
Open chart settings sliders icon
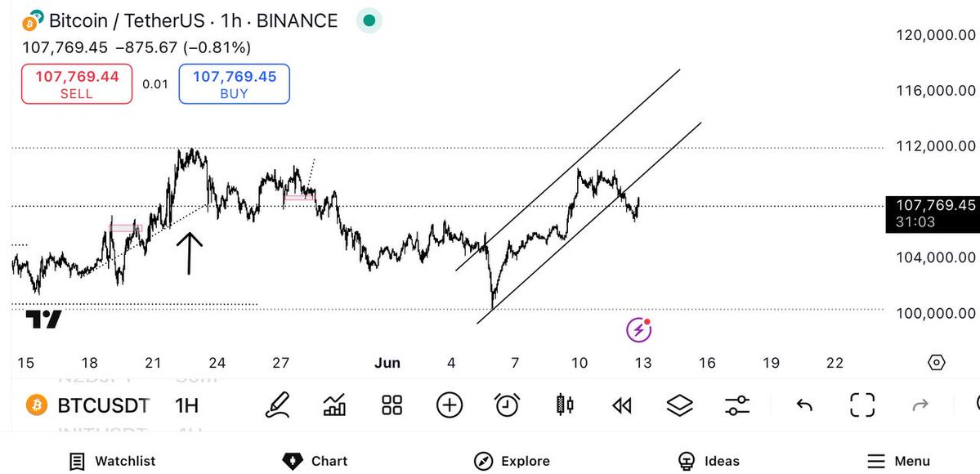click(x=737, y=405)
